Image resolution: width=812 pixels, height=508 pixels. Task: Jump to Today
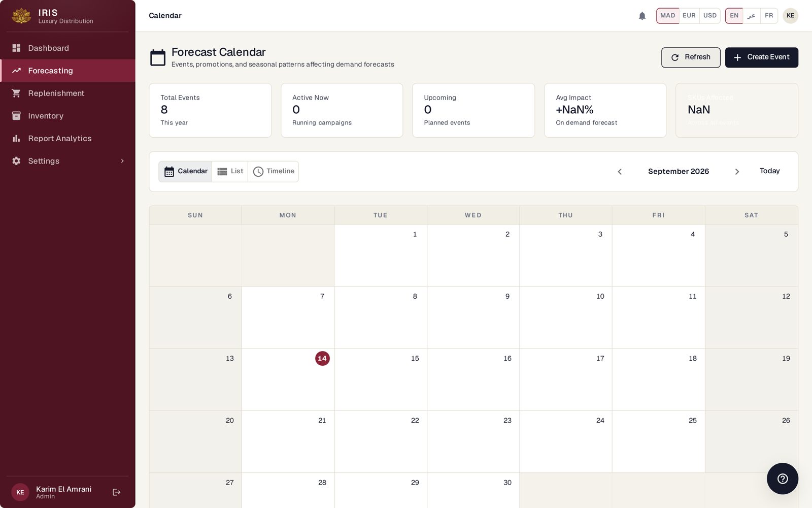point(769,171)
